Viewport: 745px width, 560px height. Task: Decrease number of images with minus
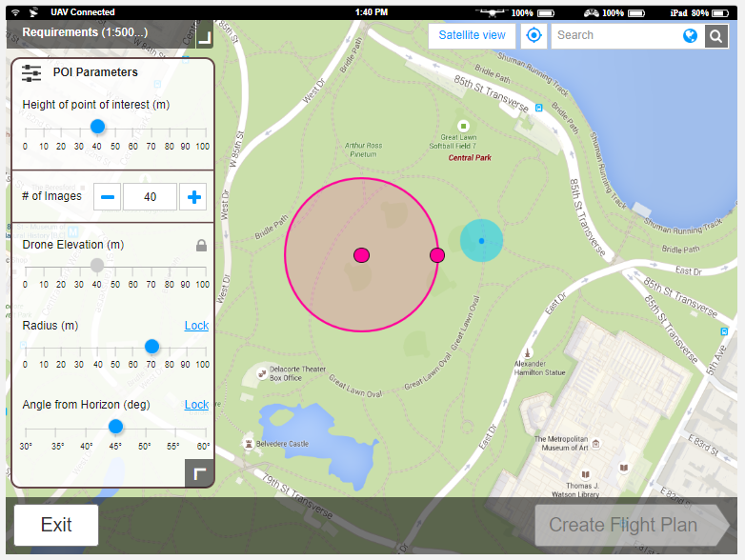point(108,196)
